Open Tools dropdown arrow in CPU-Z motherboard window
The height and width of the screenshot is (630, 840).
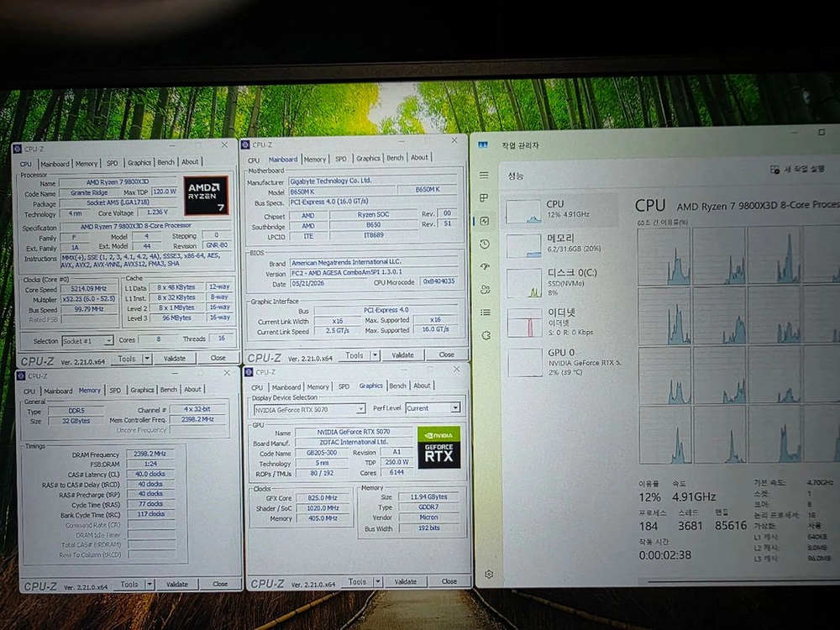pos(375,354)
